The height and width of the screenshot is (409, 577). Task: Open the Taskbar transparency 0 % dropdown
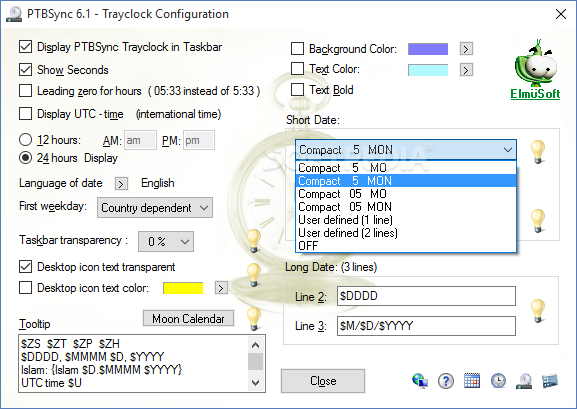click(166, 241)
